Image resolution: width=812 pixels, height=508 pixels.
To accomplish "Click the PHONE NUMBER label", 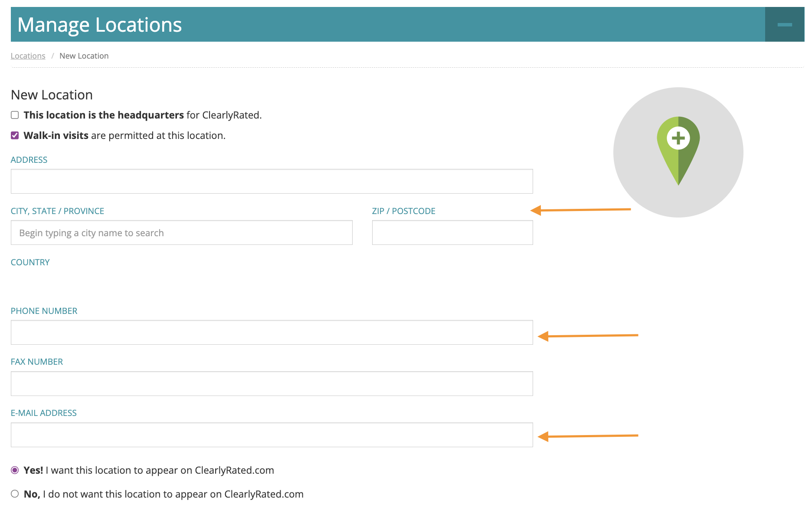I will pos(44,311).
